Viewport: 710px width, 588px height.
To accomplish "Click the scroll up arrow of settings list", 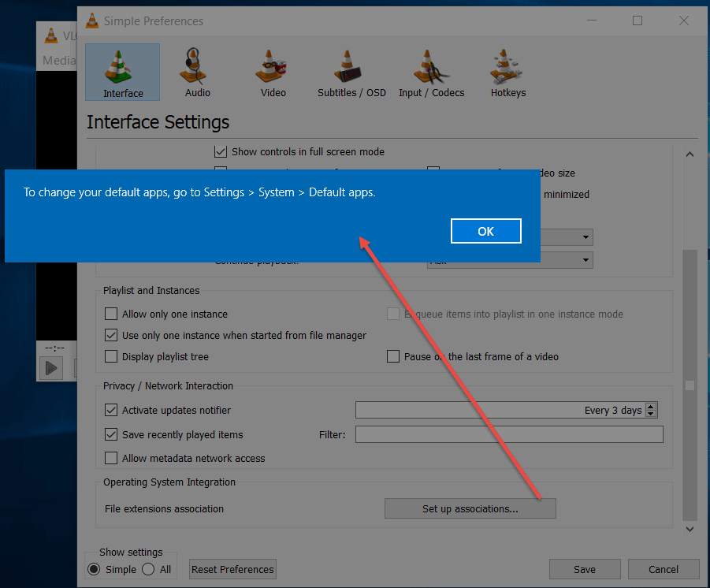I will (x=690, y=154).
